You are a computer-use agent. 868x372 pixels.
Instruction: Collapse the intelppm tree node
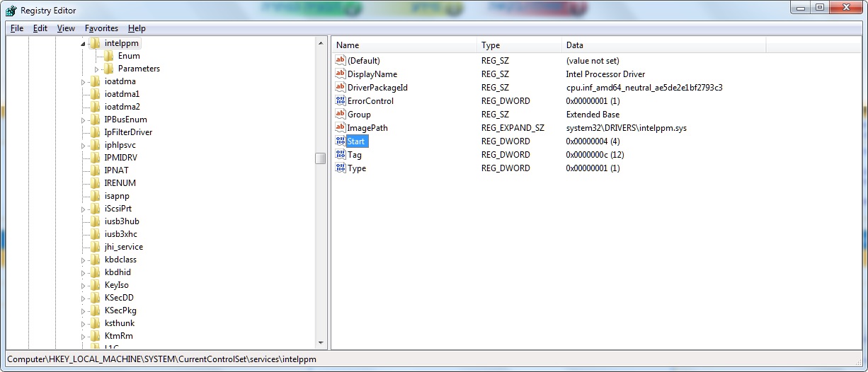[x=84, y=44]
